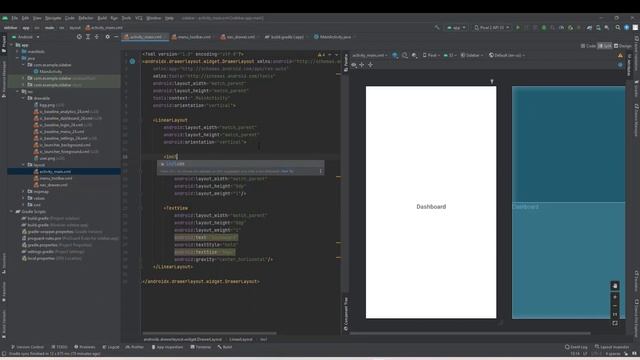Open the TODO tool window
Screen dimensions: 640x360
click(x=60, y=347)
